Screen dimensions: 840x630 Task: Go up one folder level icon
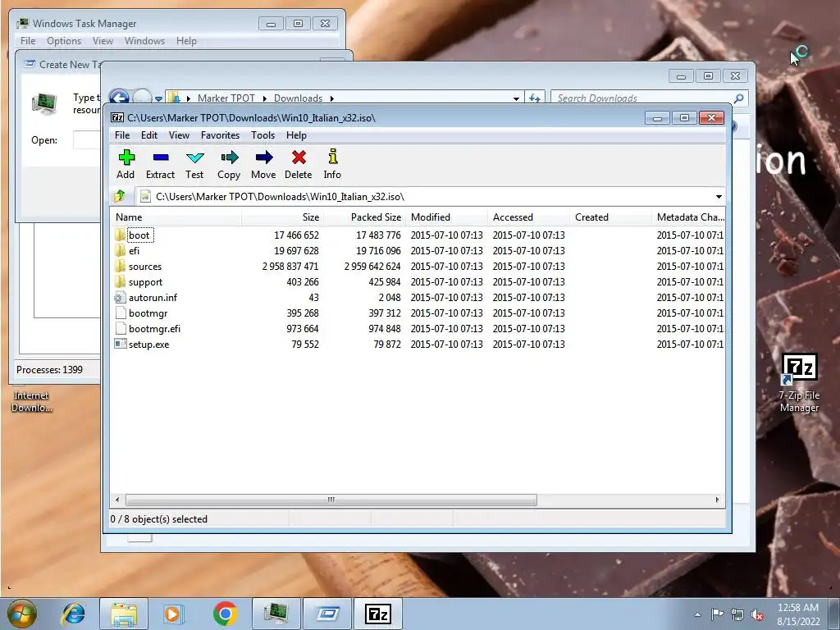click(120, 197)
